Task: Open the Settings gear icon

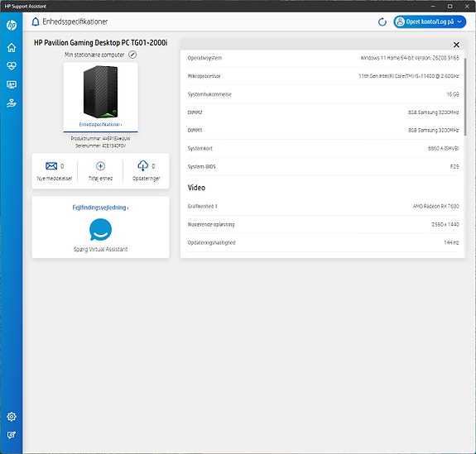Action: click(x=12, y=417)
